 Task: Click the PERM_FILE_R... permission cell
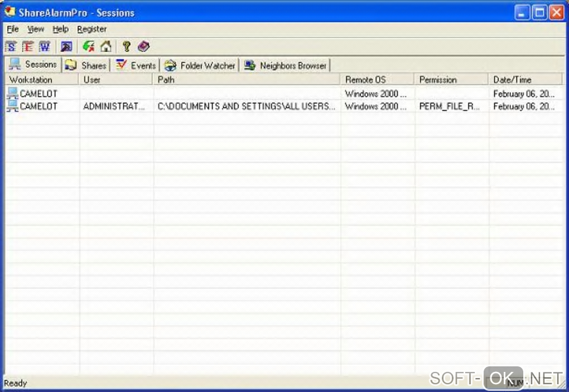click(x=449, y=106)
